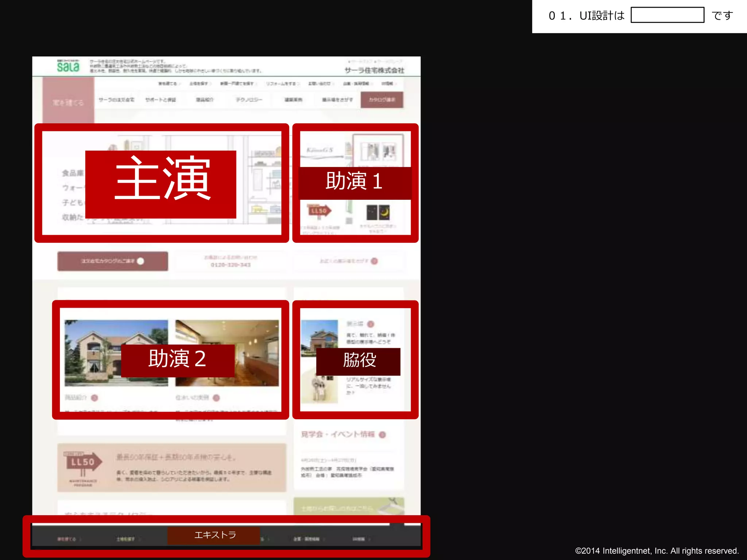
Task: Open 展示場をさがす navigation tab
Action: 337,100
